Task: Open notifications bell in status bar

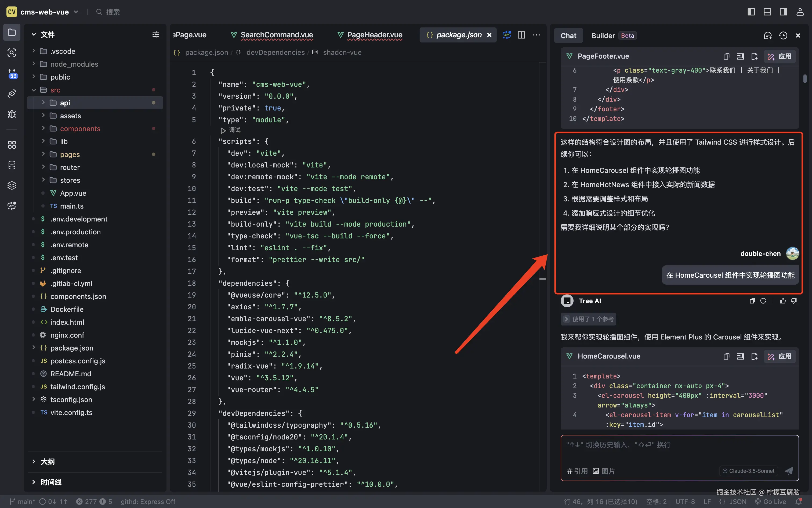Action: 799,502
